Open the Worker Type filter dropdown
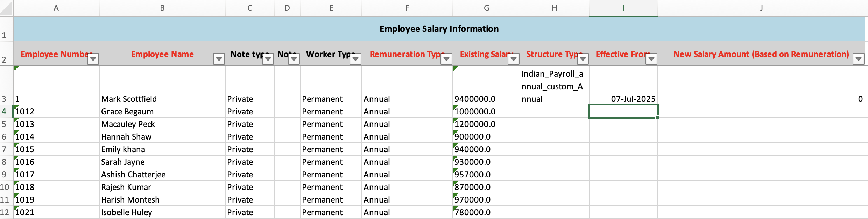 [x=355, y=59]
